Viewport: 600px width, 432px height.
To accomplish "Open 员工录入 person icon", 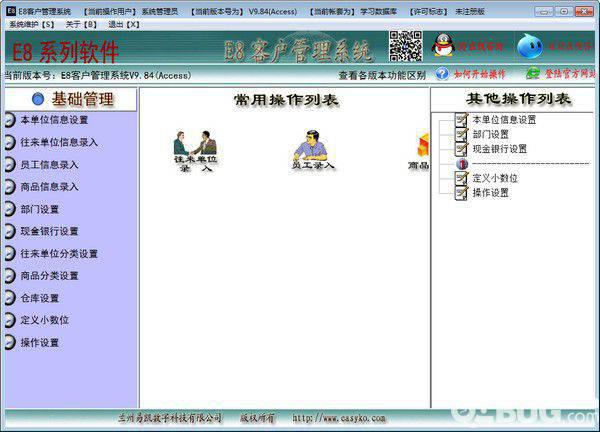I will (x=312, y=150).
